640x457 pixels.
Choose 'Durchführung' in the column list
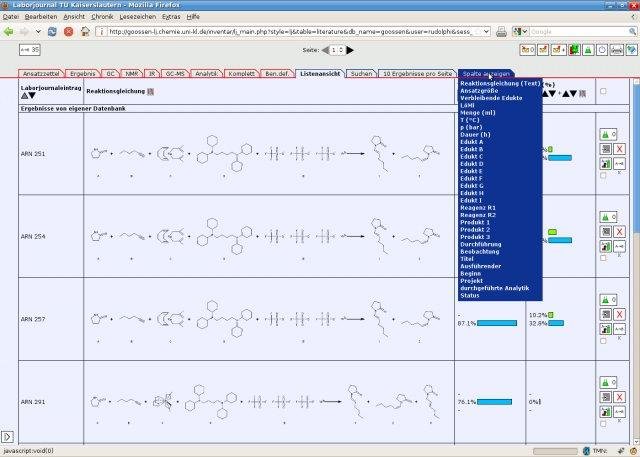pyautogui.click(x=483, y=244)
